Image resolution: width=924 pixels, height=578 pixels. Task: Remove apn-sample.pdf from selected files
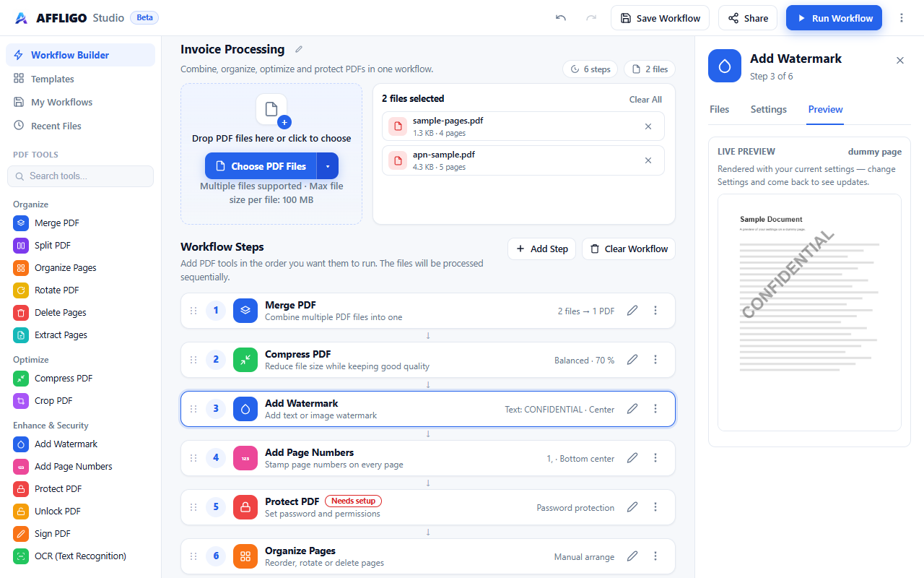pos(648,160)
